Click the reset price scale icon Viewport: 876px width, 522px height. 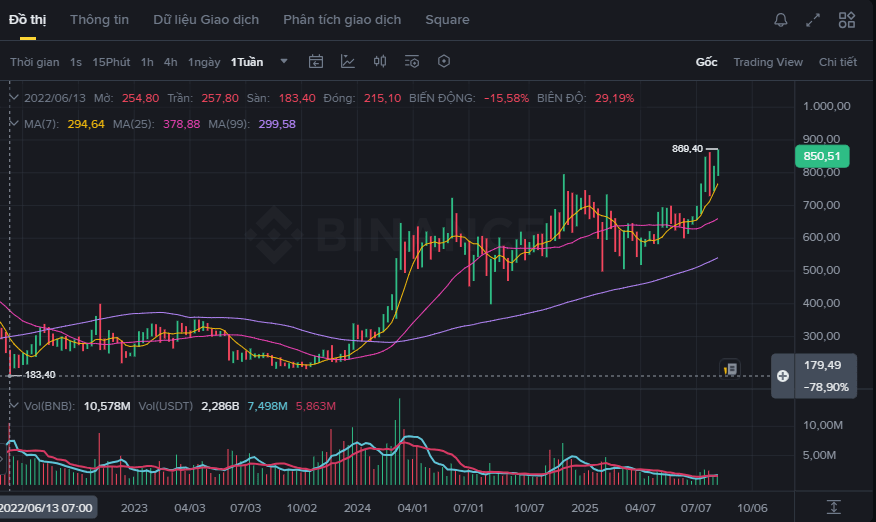[834, 507]
